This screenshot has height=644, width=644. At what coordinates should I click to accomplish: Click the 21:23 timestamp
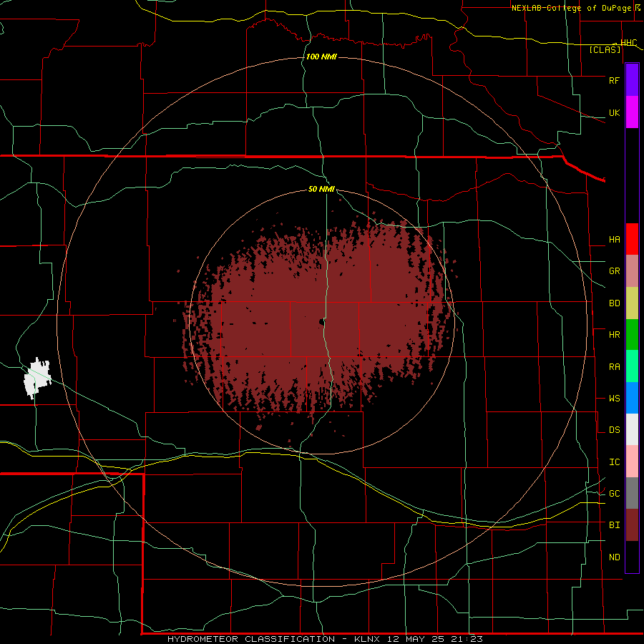pos(466,639)
